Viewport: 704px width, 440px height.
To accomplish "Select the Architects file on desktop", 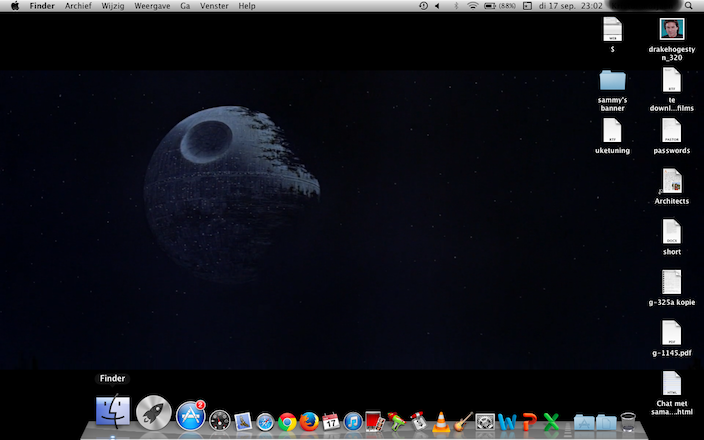I will (672, 187).
